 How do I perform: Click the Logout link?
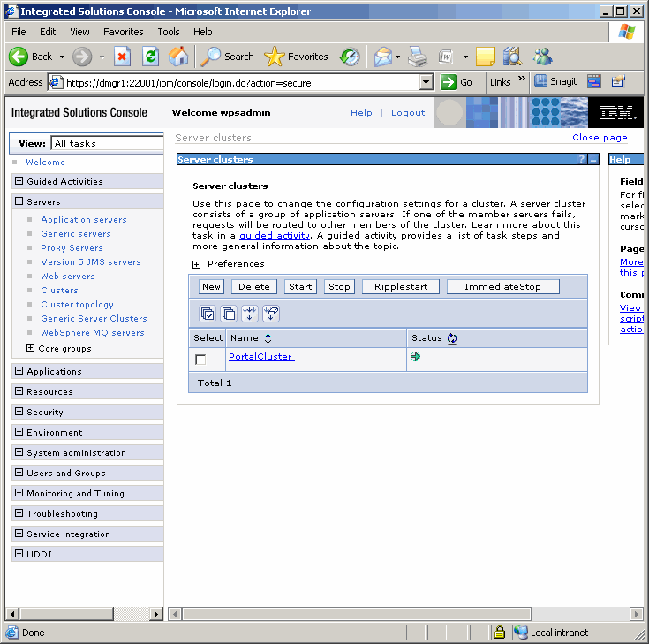pos(408,113)
